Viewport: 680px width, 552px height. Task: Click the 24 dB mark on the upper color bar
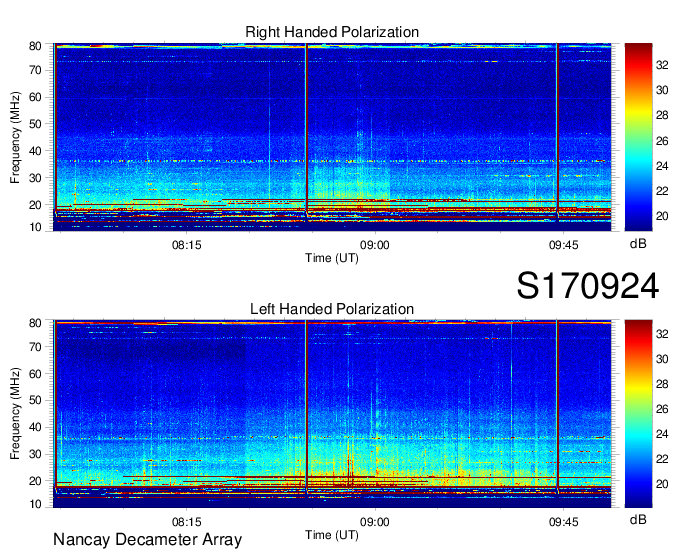(x=662, y=166)
